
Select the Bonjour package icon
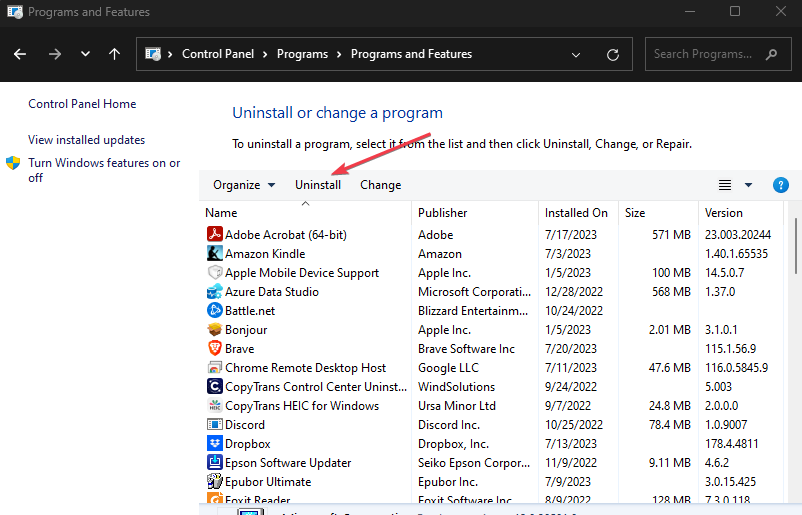pos(214,329)
